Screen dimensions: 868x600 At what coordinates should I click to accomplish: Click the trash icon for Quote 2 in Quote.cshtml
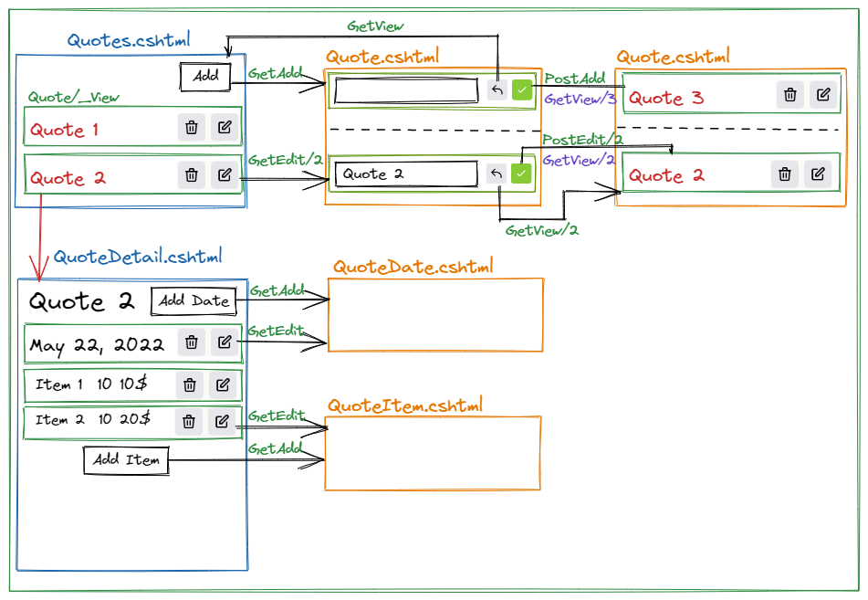pos(785,174)
